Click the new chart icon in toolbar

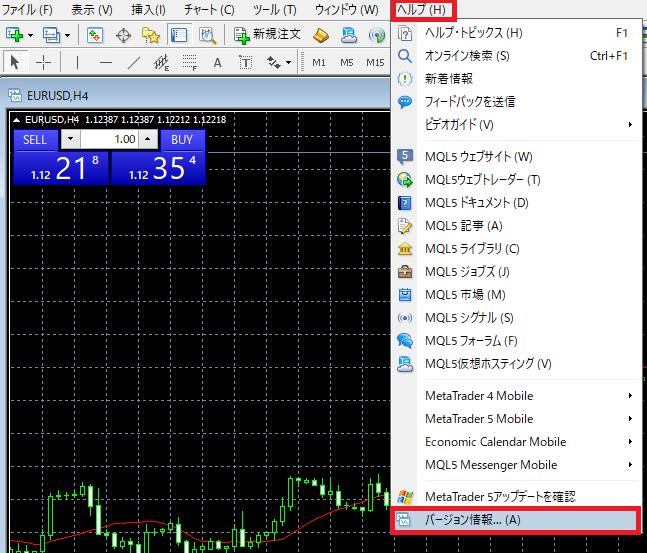[16, 35]
